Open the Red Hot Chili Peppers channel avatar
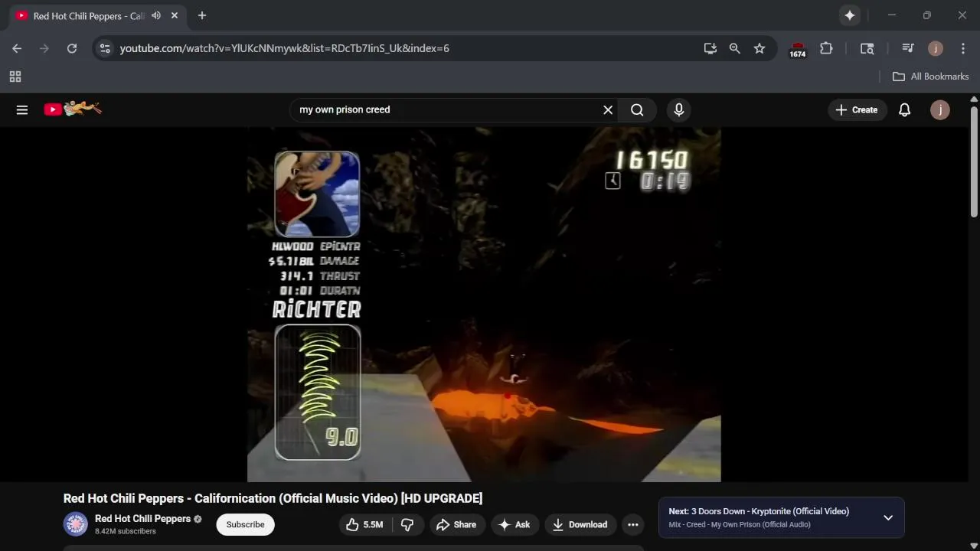This screenshot has height=551, width=980. pyautogui.click(x=75, y=524)
